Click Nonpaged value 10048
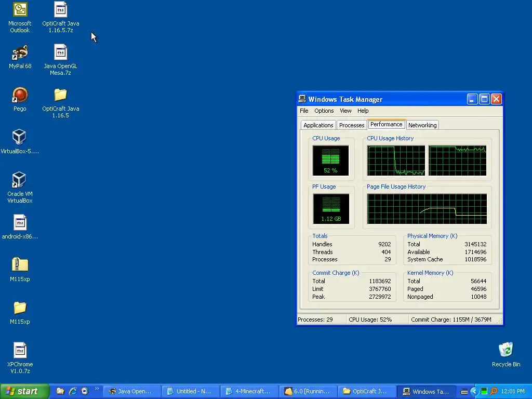The image size is (532, 399). click(478, 297)
